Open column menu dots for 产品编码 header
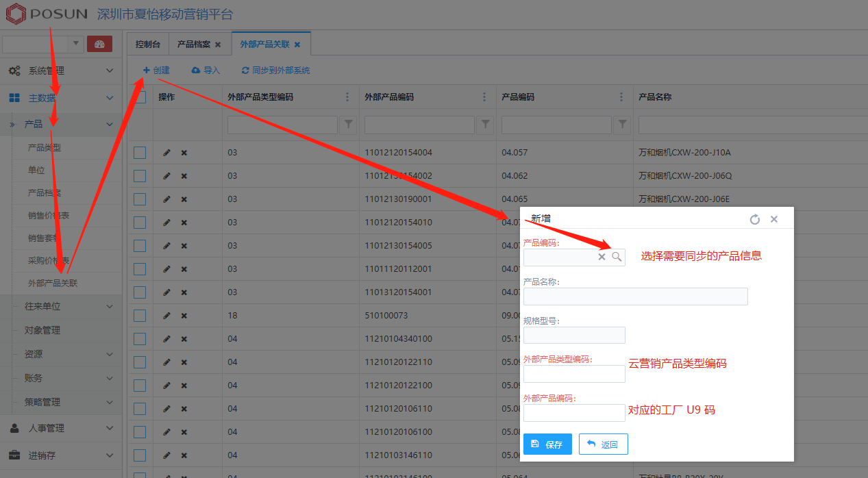 (x=621, y=97)
